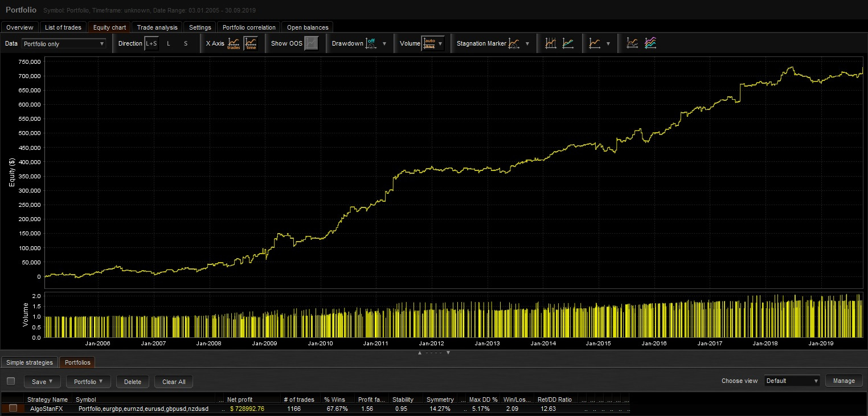Expand the Save dropdown button

(43, 381)
